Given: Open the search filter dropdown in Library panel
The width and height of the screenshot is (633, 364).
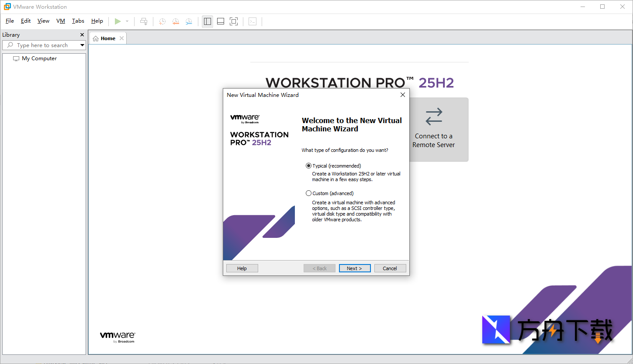Looking at the screenshot, I should pyautogui.click(x=82, y=45).
